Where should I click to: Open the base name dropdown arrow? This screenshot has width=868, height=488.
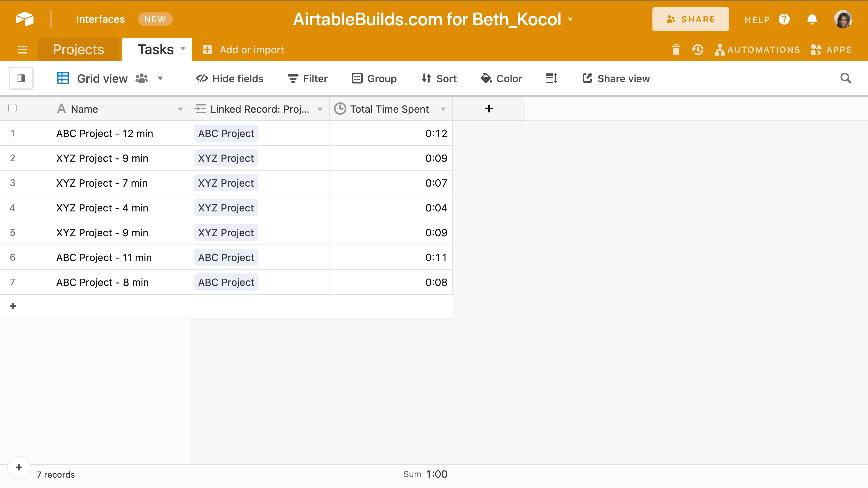click(x=570, y=19)
